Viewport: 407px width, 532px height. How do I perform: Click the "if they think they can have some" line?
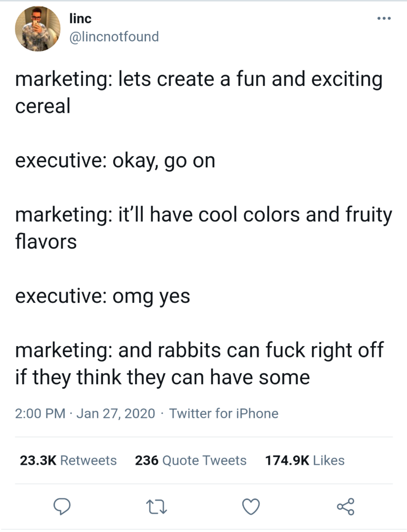click(162, 377)
